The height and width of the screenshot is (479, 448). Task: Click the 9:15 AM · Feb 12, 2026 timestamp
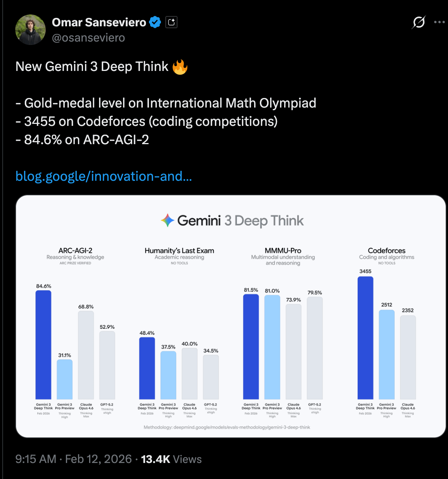click(74, 459)
